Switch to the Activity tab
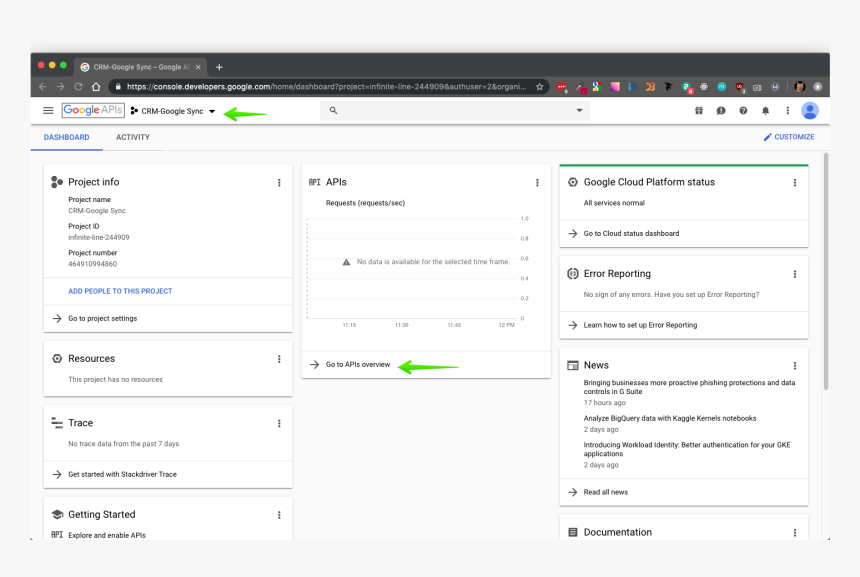This screenshot has height=577, width=860. tap(133, 137)
